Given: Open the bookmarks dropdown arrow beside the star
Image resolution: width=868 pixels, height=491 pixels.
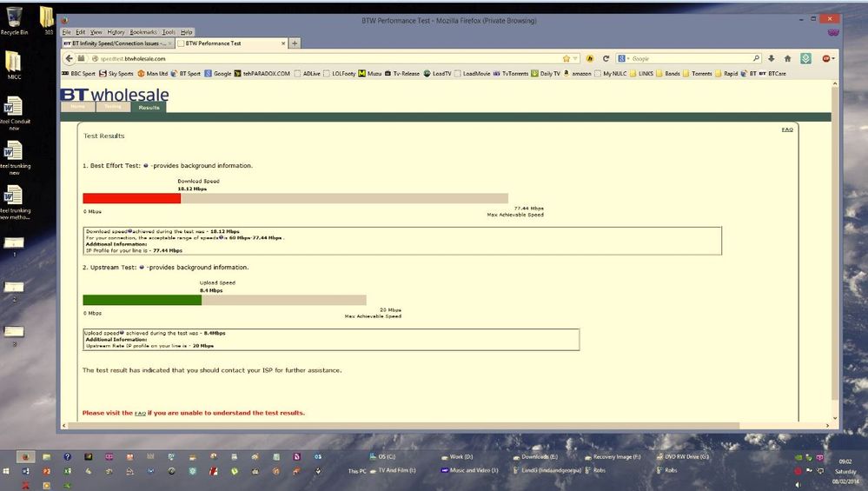Looking at the screenshot, I should pos(575,58).
